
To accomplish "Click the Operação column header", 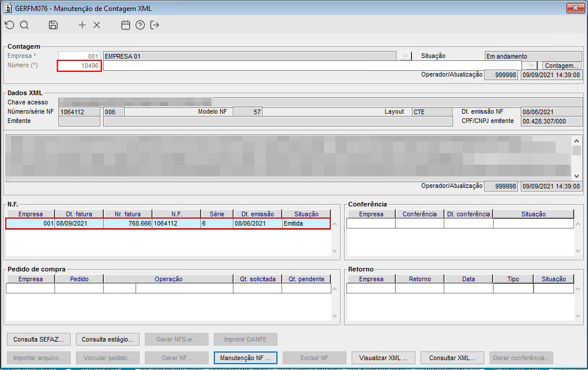I will tap(169, 279).
